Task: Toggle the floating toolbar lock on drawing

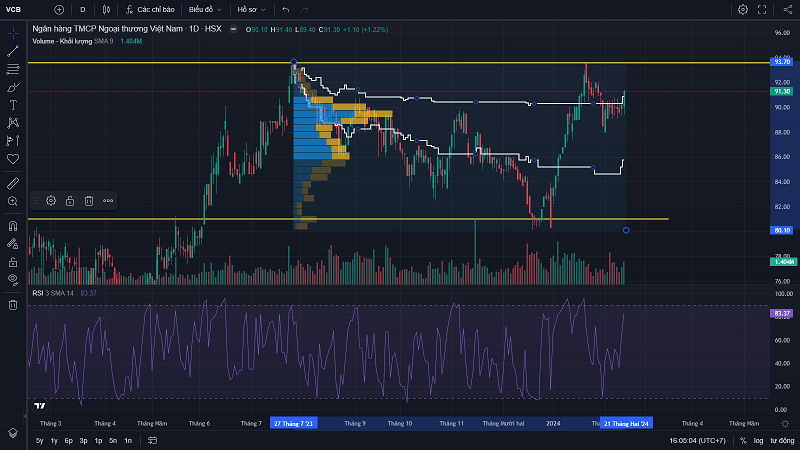Action: pyautogui.click(x=70, y=200)
